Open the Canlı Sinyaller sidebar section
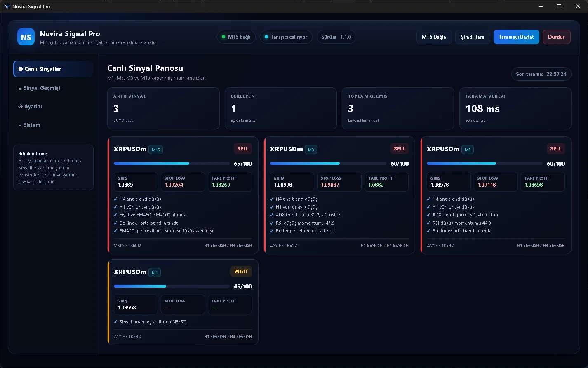The image size is (588, 368). point(54,69)
